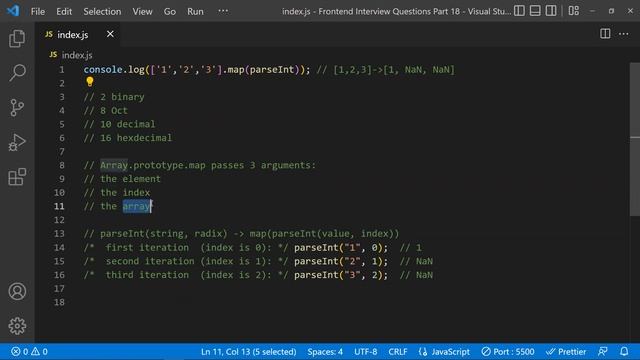Click Port : 5500 Live Server status
This screenshot has width=640, height=360.
508,351
